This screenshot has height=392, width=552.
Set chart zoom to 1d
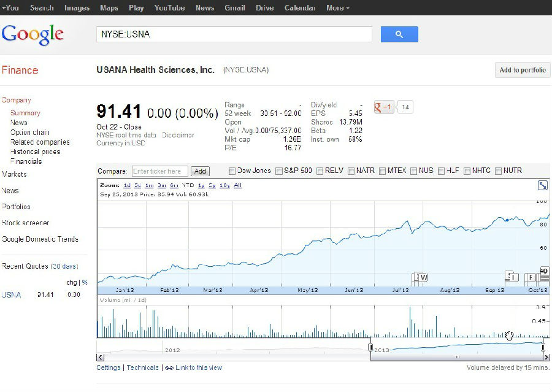click(127, 185)
